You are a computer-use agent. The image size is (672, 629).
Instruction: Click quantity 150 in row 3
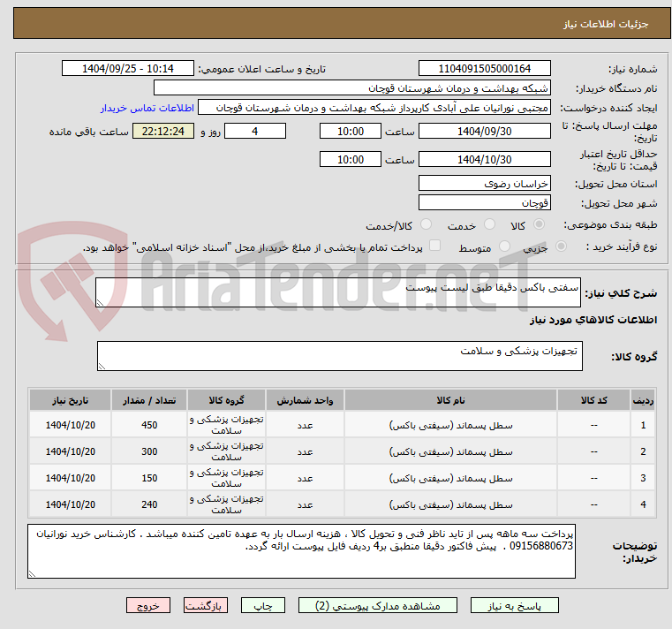pyautogui.click(x=149, y=478)
